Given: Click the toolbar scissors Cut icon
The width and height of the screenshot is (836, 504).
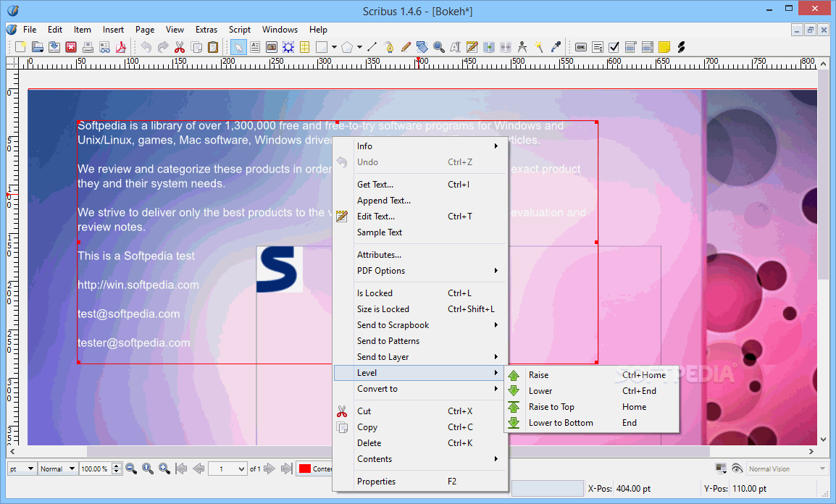Looking at the screenshot, I should 180,47.
